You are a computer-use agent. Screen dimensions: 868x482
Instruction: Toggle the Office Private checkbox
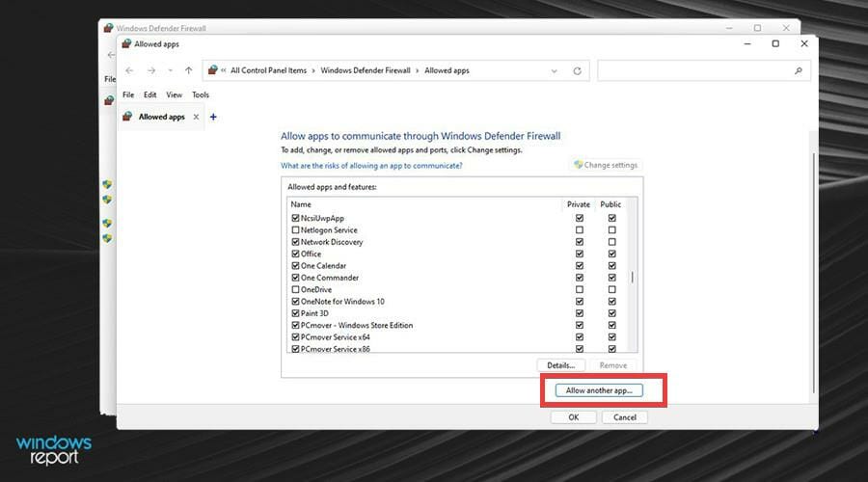[579, 254]
